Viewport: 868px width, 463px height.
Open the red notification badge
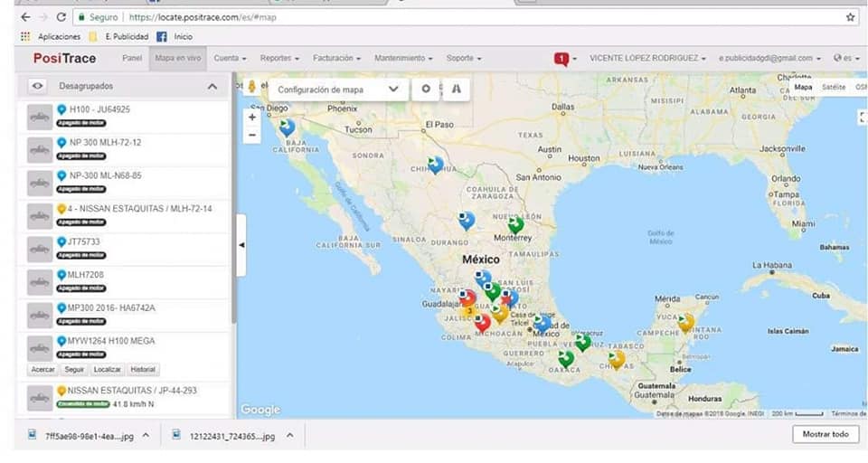click(x=561, y=59)
